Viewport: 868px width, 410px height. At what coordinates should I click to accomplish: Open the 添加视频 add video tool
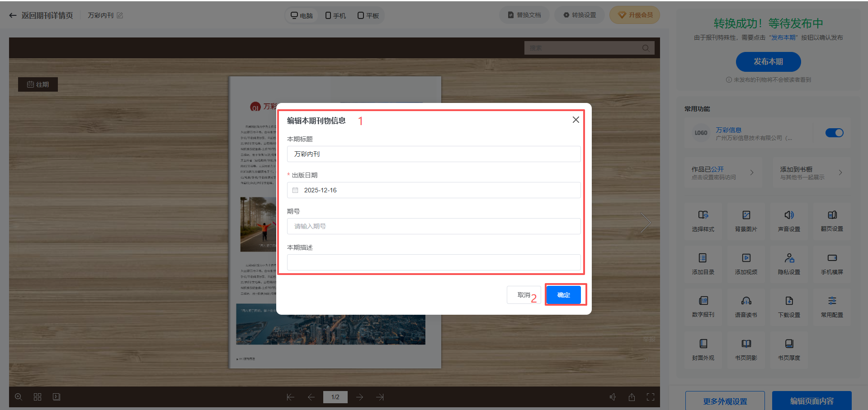pyautogui.click(x=746, y=258)
